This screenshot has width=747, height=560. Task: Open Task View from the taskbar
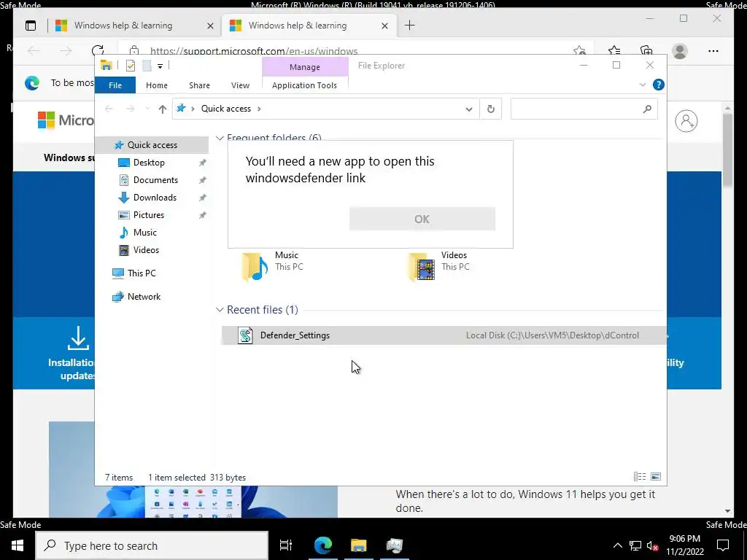click(x=285, y=545)
